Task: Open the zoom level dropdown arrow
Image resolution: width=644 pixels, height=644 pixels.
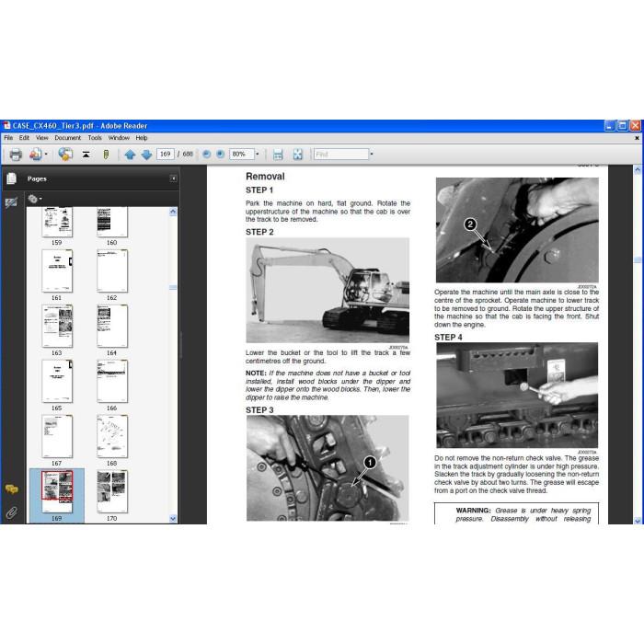Action: coord(258,154)
